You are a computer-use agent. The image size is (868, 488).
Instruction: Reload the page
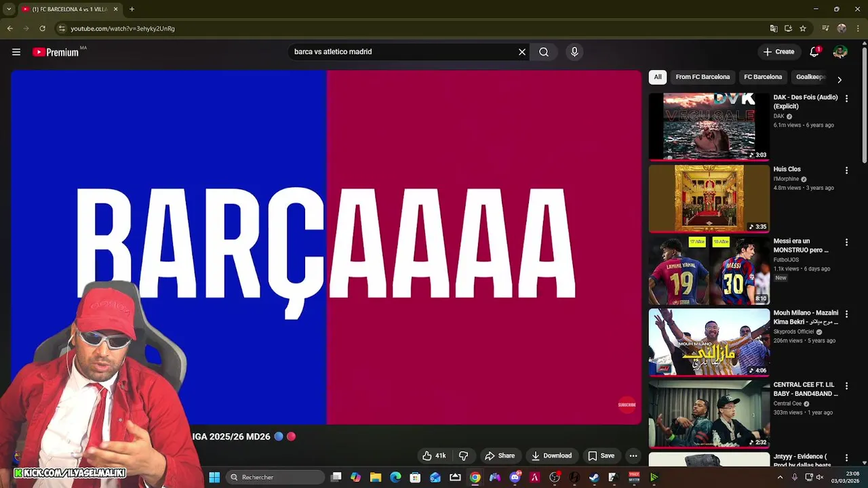click(42, 28)
